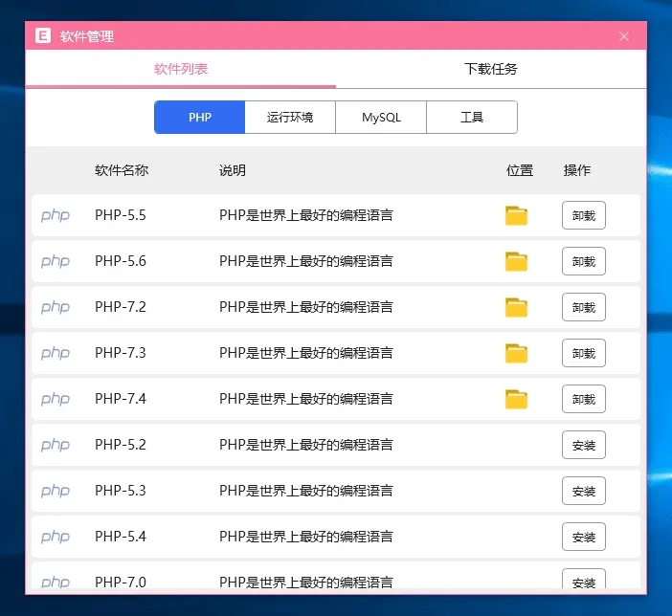Uninstall PHP-7.3 with 卸载 button

584,353
